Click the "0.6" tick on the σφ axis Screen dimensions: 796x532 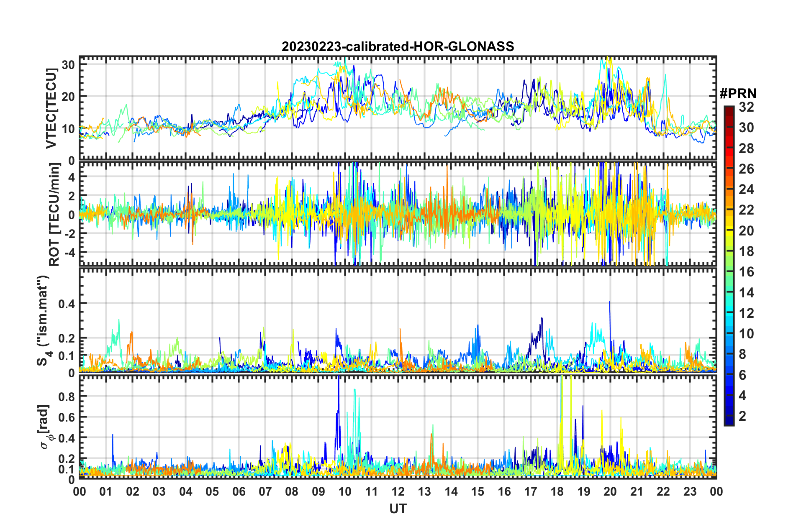(x=67, y=417)
